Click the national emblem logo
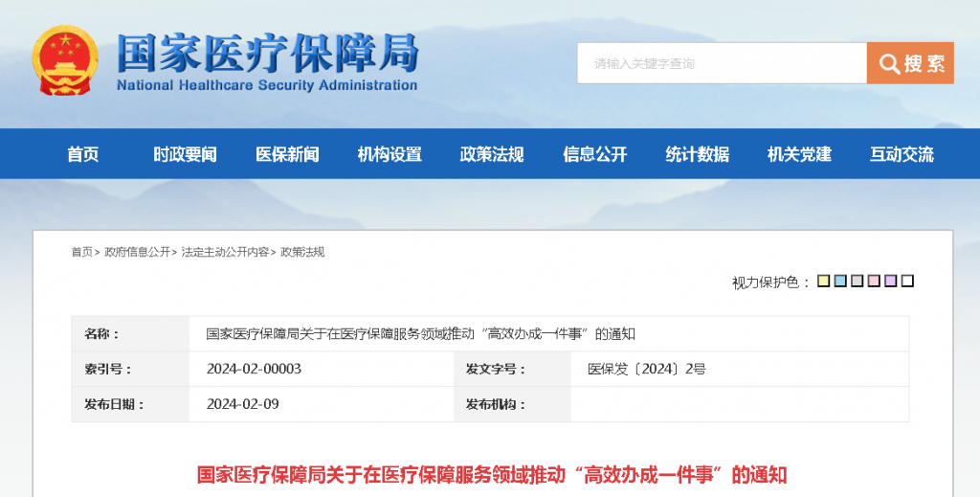The image size is (980, 497). (65, 60)
